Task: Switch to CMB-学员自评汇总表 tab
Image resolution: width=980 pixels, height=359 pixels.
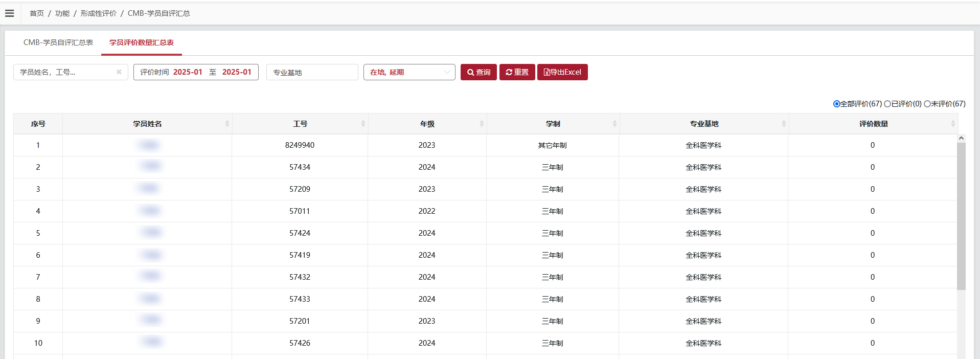Action: point(58,42)
